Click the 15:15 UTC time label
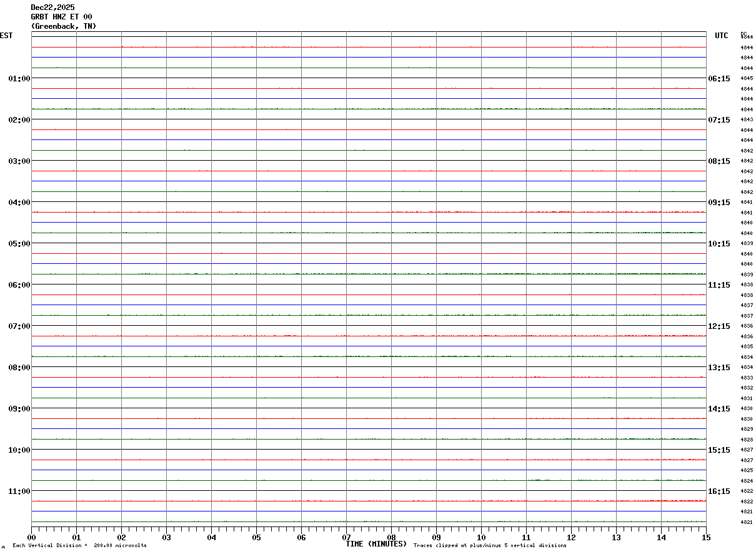The image size is (756, 554). click(719, 450)
